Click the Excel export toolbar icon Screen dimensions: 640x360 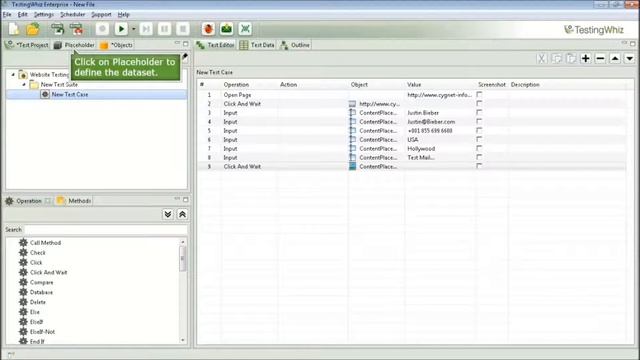(245, 29)
